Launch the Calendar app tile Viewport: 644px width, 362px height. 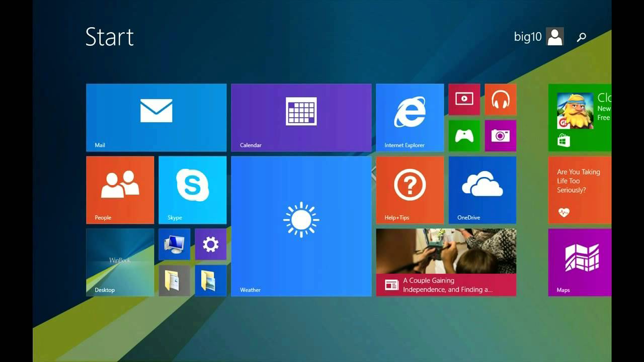(x=301, y=118)
